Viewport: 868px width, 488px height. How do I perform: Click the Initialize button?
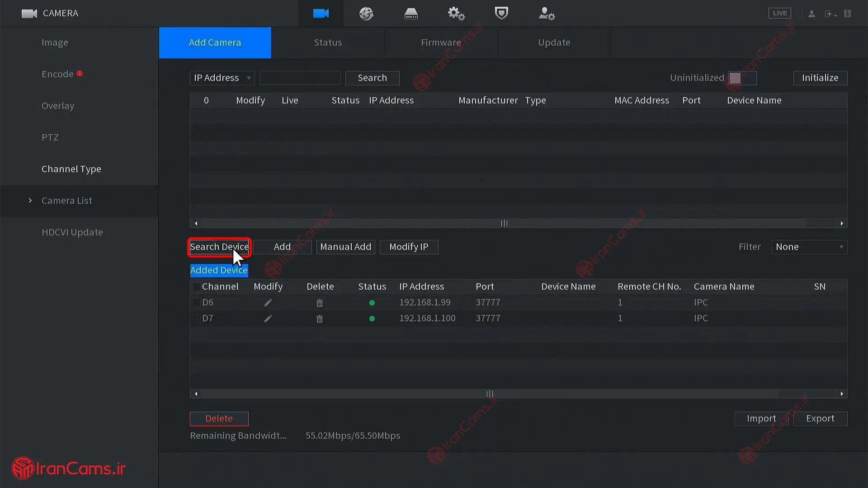(x=820, y=78)
